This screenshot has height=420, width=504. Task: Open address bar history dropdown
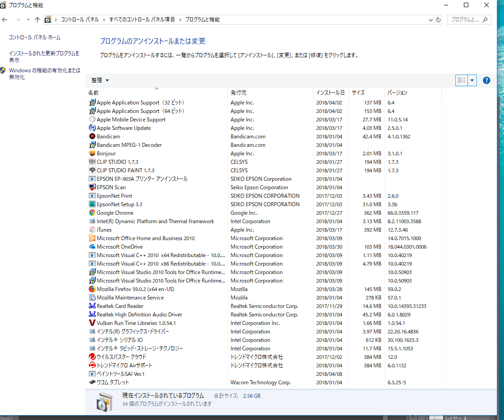(430, 20)
